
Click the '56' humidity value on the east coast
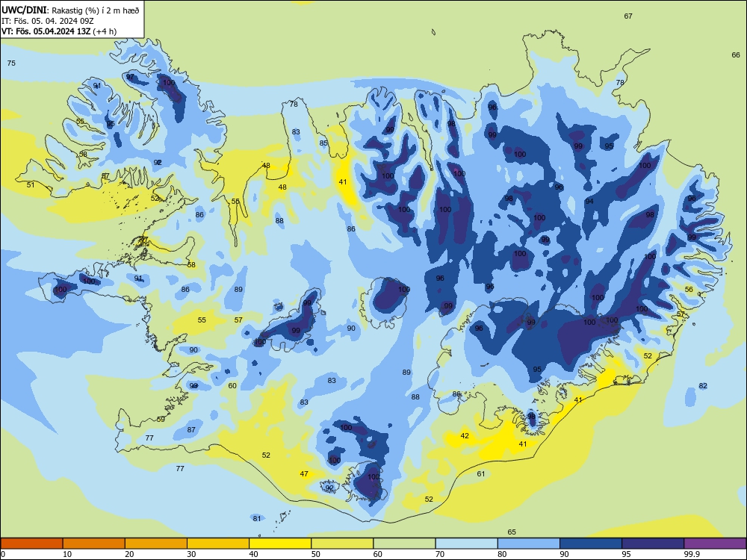point(689,290)
